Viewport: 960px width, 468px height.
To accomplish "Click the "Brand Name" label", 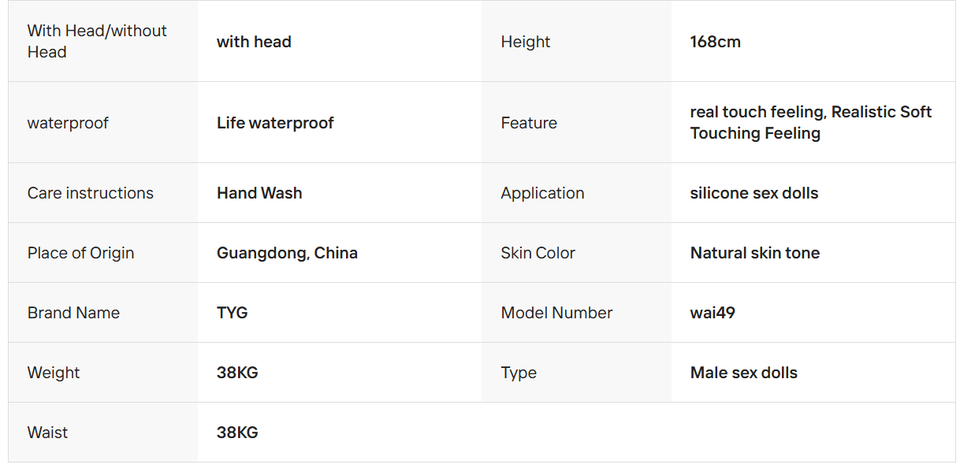I will 73,313.
